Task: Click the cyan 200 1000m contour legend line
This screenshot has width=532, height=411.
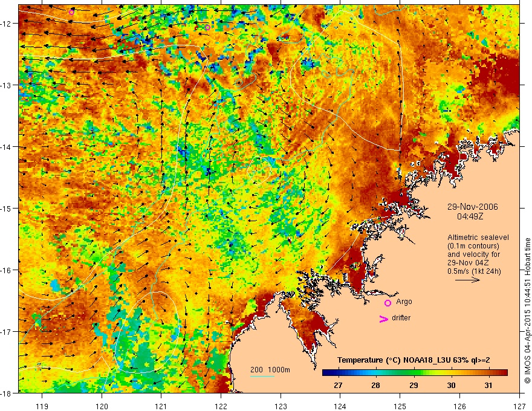Action: (x=262, y=376)
